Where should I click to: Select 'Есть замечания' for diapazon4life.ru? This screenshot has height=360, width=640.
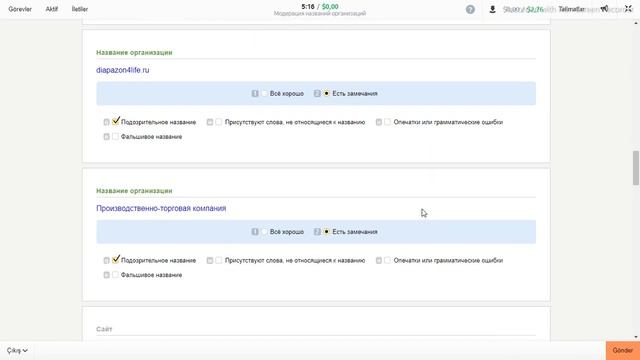[327, 93]
